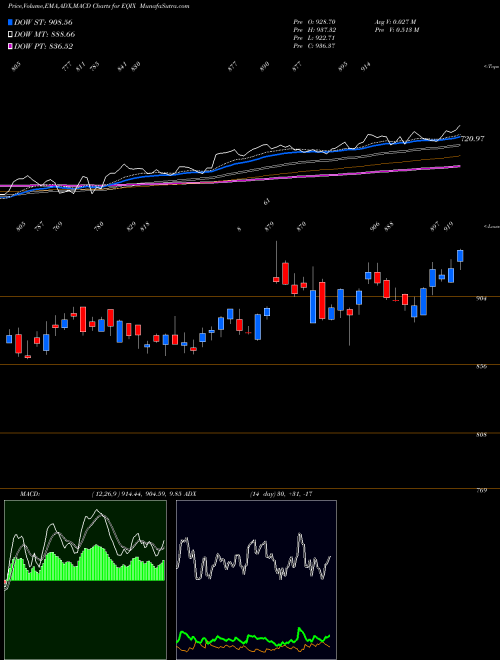The image size is (500, 660).
Task: Click the 769 price axis label
Action: [x=482, y=490]
